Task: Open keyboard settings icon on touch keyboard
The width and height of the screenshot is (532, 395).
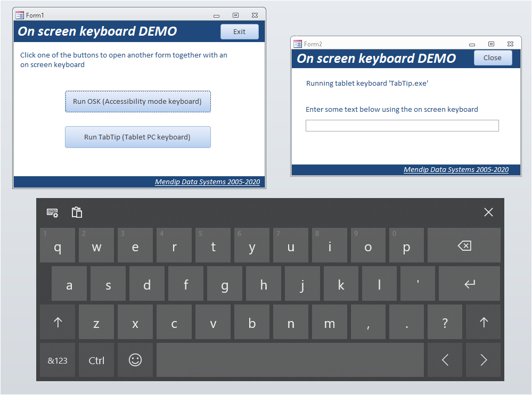Action: click(52, 212)
